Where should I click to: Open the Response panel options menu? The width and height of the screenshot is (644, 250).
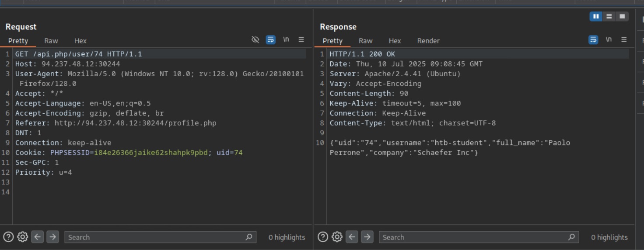[x=624, y=40]
